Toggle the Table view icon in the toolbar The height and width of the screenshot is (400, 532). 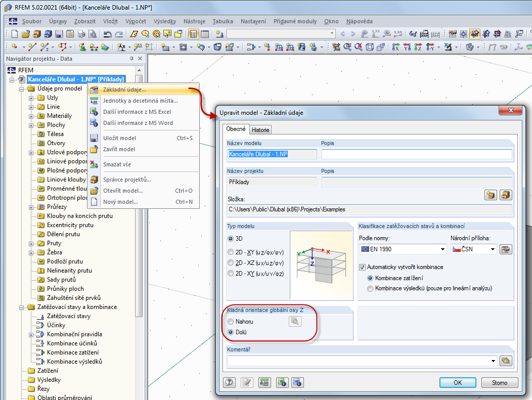click(205, 34)
